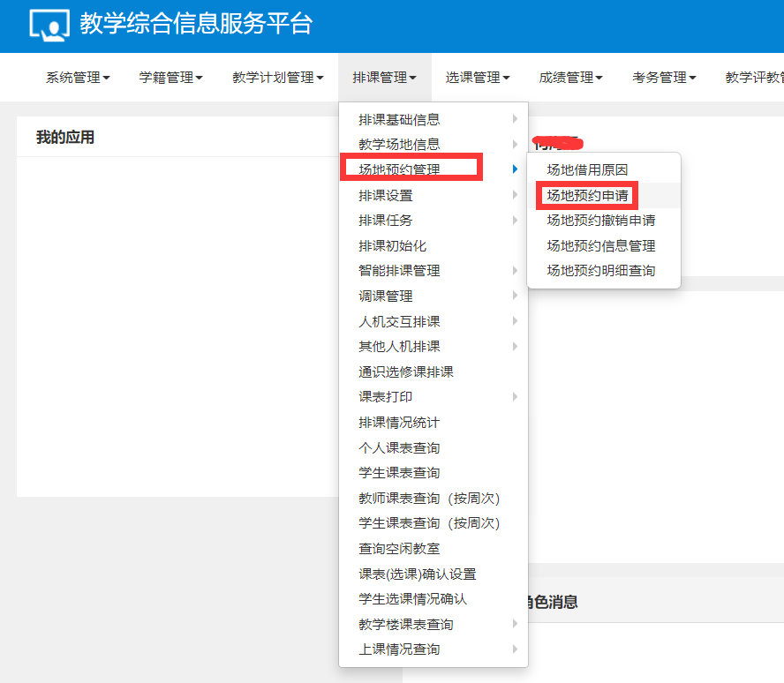Expand 教学场地信息 menu entry
This screenshot has width=784, height=683.
point(399,144)
